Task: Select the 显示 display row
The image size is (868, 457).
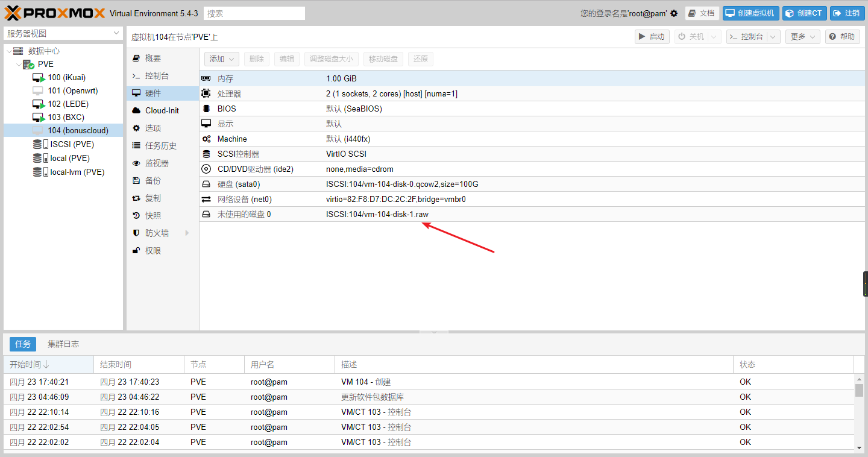Action: tap(532, 124)
